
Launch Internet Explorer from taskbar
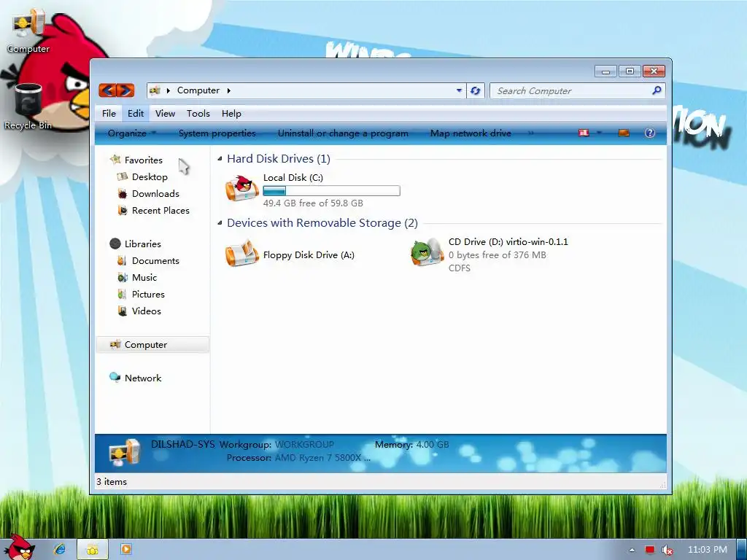tap(60, 549)
